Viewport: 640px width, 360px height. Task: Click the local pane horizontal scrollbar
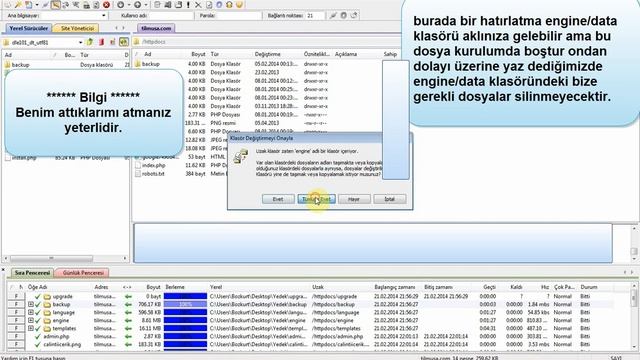point(65,258)
